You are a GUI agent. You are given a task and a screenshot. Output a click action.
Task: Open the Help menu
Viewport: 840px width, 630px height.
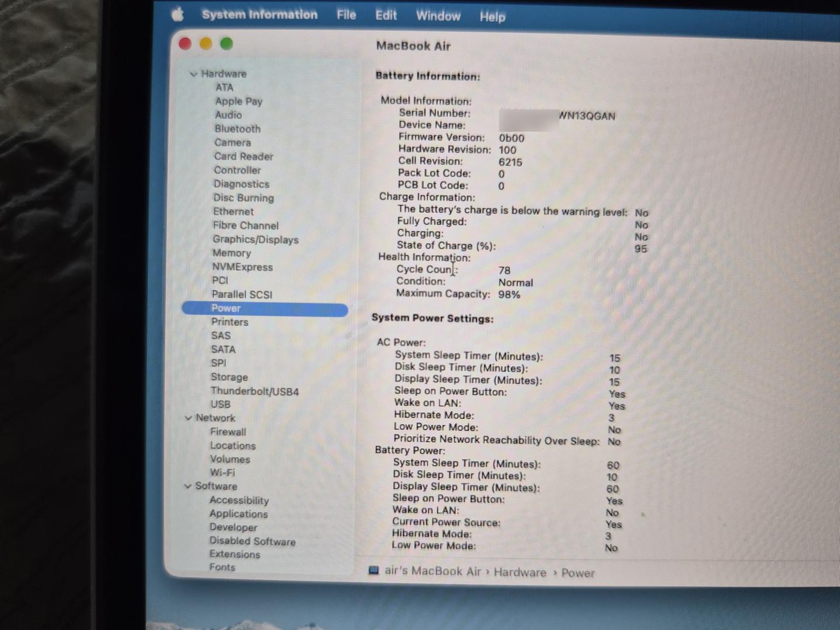pyautogui.click(x=492, y=17)
